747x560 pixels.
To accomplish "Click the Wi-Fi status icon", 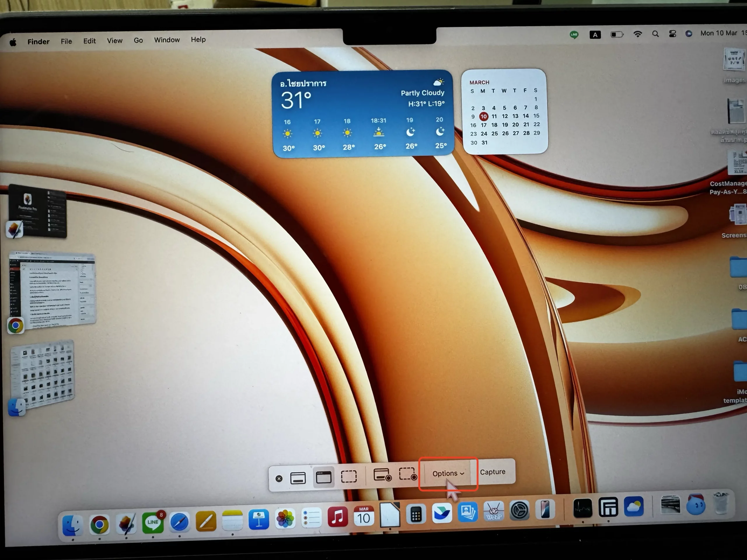I will (x=637, y=34).
